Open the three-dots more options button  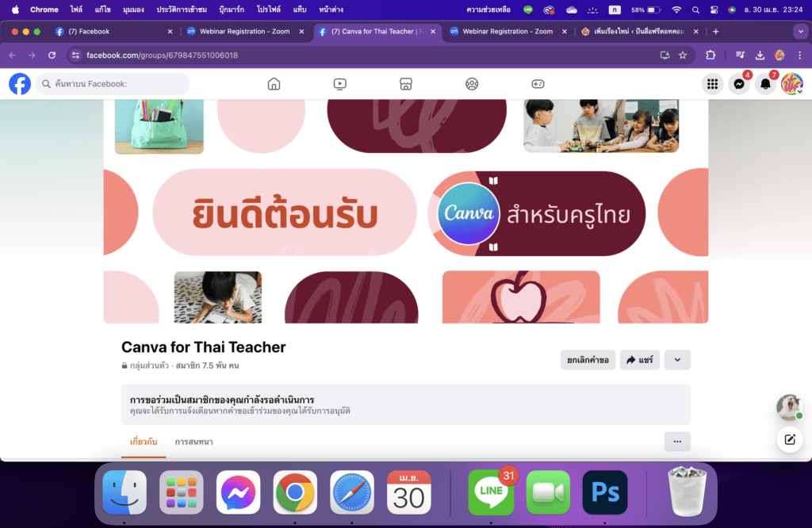click(677, 442)
